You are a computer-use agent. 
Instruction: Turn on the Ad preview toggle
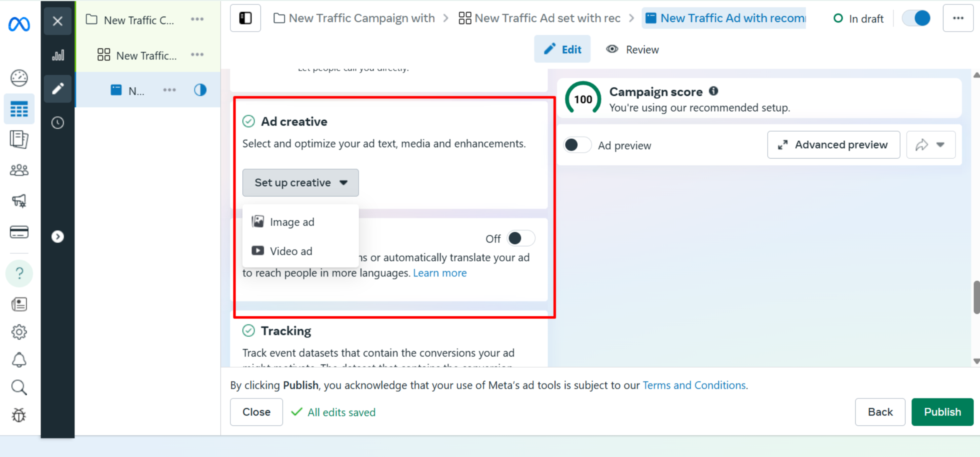[577, 145]
